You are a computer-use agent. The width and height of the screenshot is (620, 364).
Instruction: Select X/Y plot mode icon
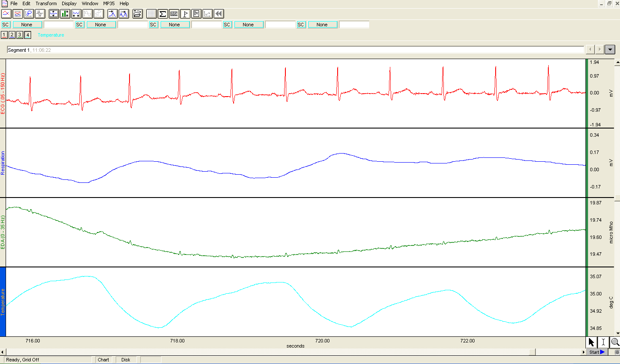28,14
